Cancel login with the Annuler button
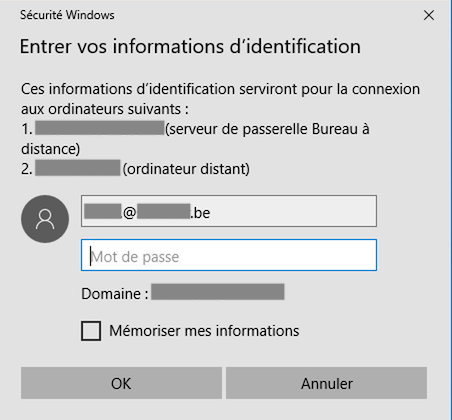 pos(327,383)
